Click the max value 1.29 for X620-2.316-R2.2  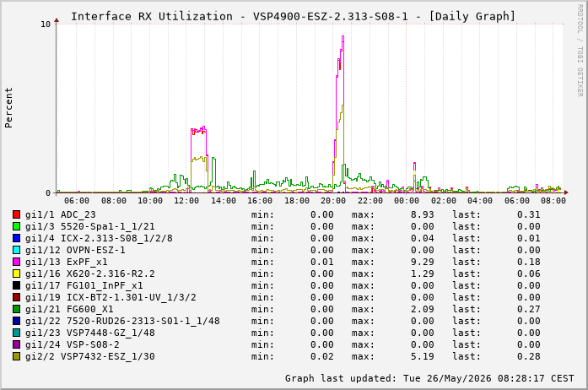423,274
